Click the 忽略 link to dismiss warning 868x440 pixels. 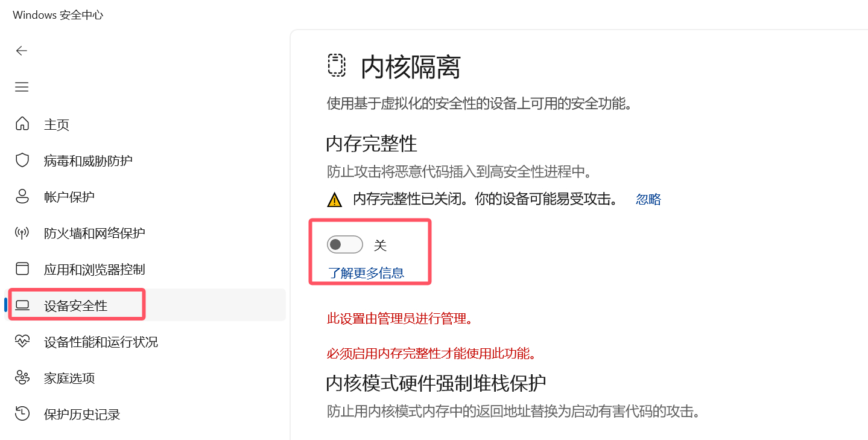(648, 199)
